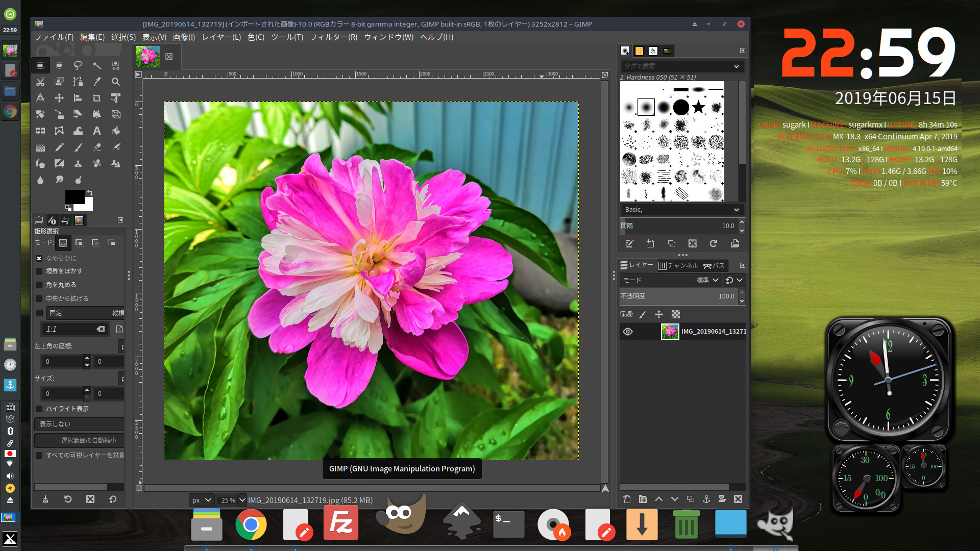Select the Color Picker eyedropper tool
980x551 pixels.
click(x=97, y=82)
